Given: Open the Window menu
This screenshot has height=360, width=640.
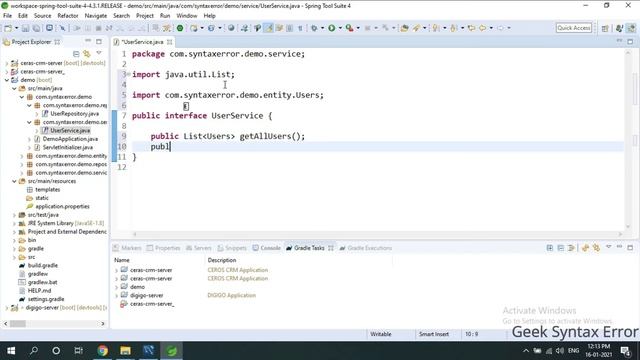Looking at the screenshot, I should point(187,16).
